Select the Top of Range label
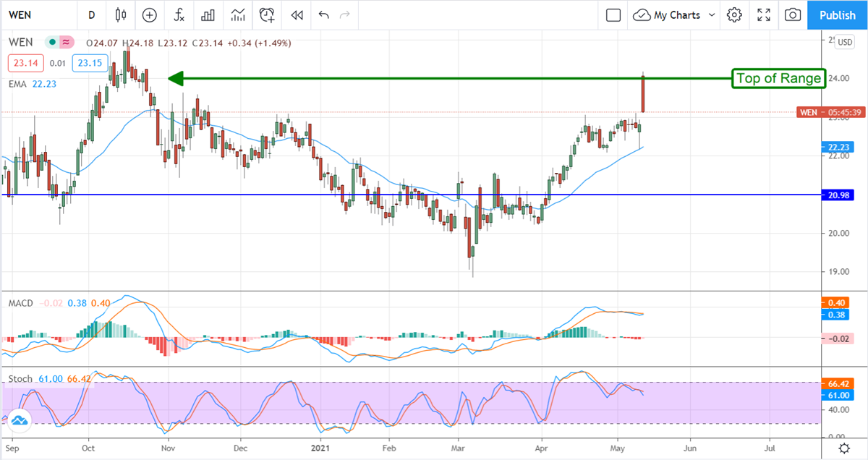The image size is (868, 460). (779, 78)
